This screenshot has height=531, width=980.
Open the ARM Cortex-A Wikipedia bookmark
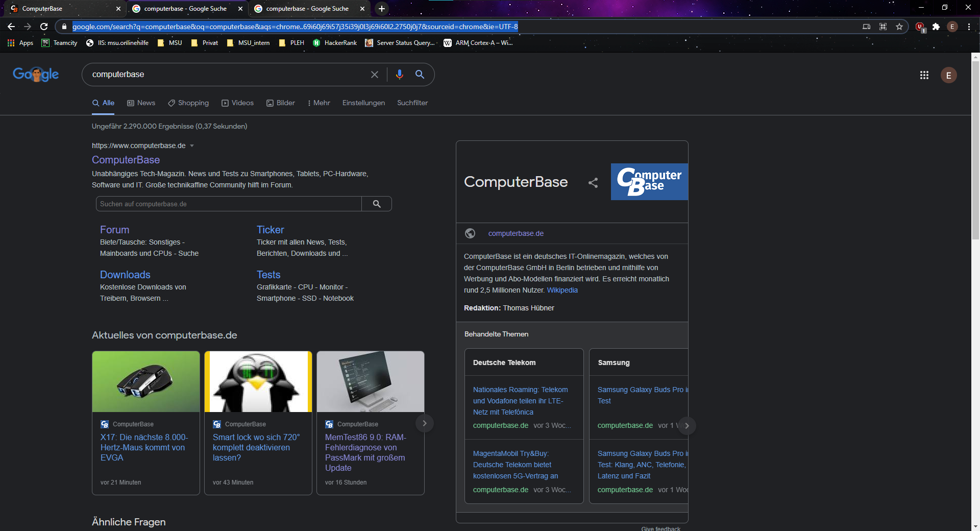coord(478,43)
